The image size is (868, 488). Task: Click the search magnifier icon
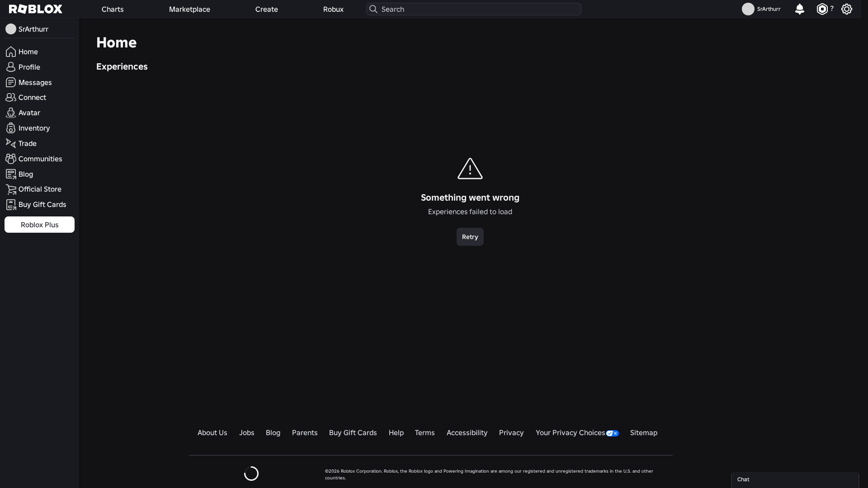(373, 9)
